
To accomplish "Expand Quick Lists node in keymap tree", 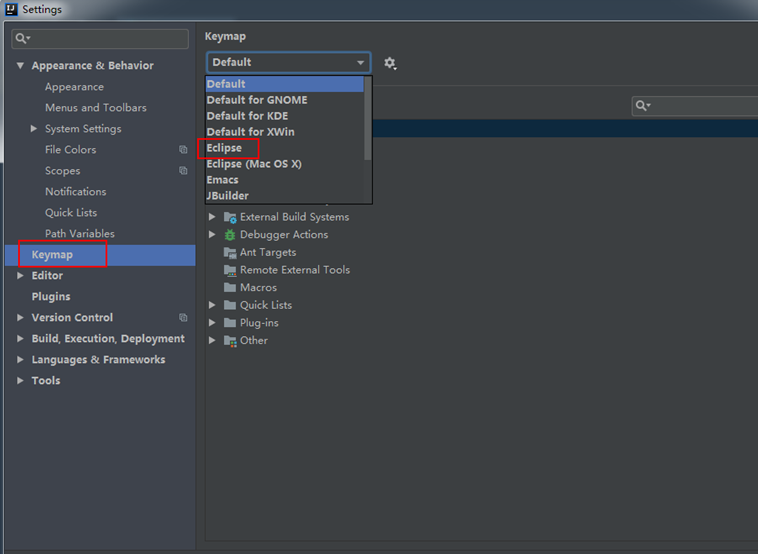I will (x=212, y=305).
